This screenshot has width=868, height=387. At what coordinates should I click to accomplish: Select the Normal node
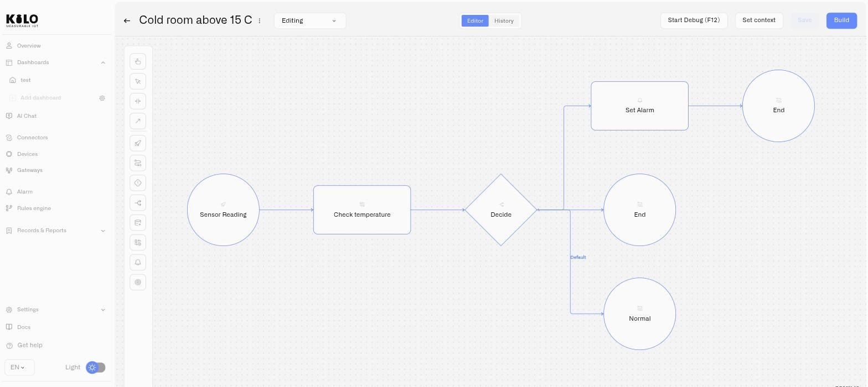tap(639, 314)
